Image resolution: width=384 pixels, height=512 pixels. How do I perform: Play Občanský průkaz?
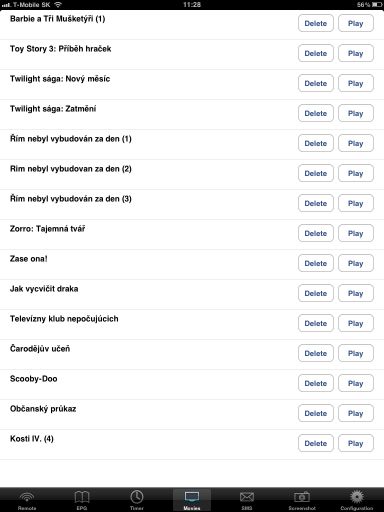point(356,413)
